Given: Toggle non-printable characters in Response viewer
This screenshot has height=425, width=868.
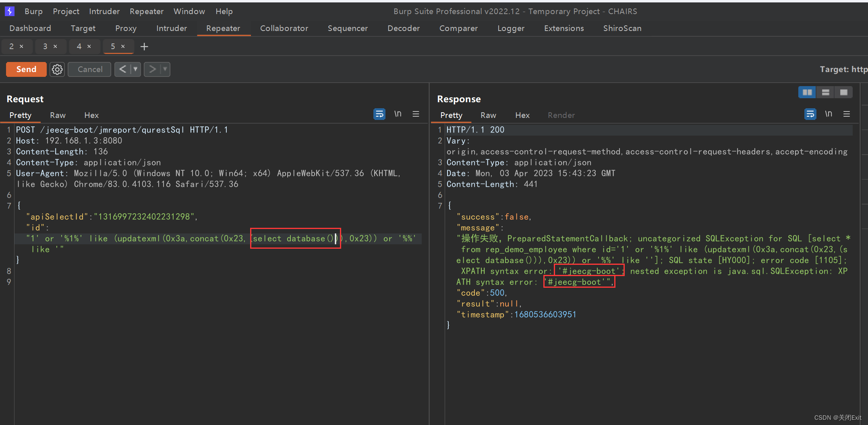Looking at the screenshot, I should pyautogui.click(x=829, y=114).
